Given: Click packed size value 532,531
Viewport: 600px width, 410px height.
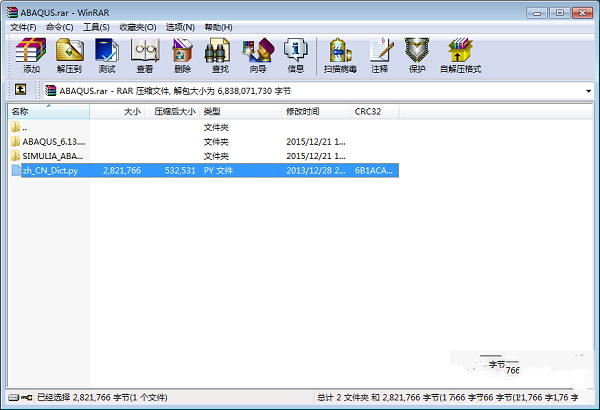Looking at the screenshot, I should coord(180,171).
